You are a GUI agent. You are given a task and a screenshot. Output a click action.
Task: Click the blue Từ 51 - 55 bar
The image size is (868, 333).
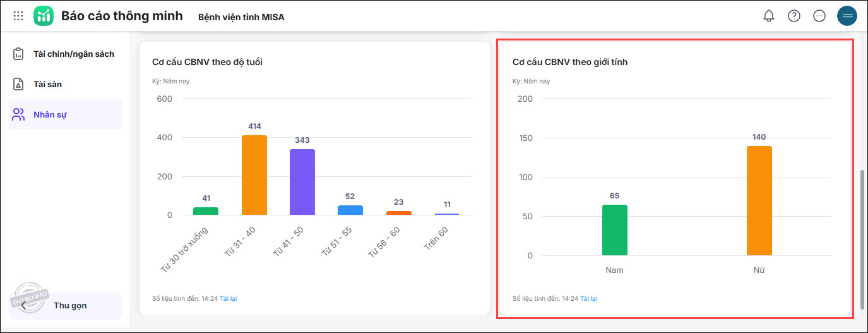click(350, 210)
